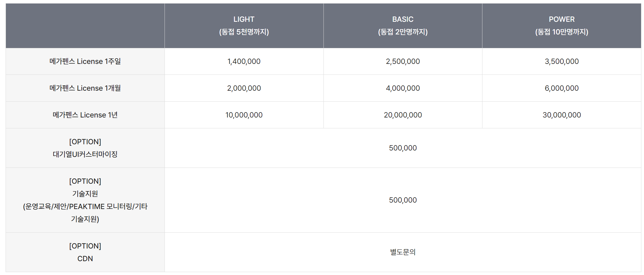Select the BASIC plan column header
This screenshot has height=275, width=644.
pos(403,26)
